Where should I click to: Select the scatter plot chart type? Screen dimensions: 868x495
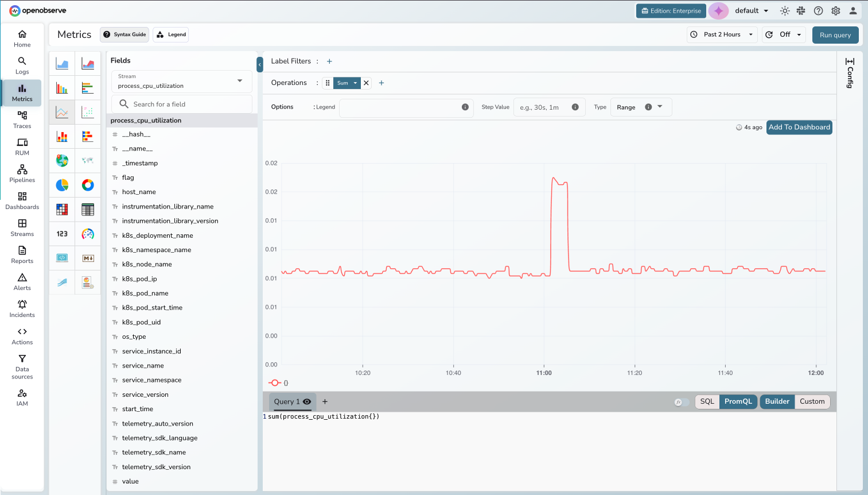(x=87, y=111)
